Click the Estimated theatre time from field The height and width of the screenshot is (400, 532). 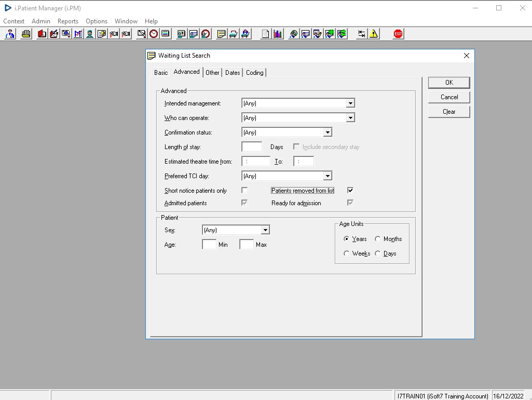point(256,162)
